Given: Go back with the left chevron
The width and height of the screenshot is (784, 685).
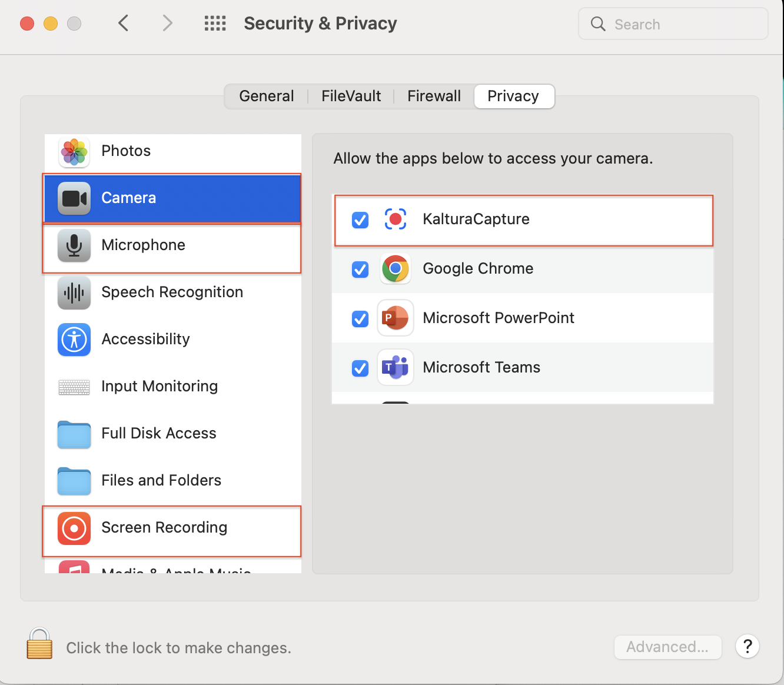Looking at the screenshot, I should (124, 24).
